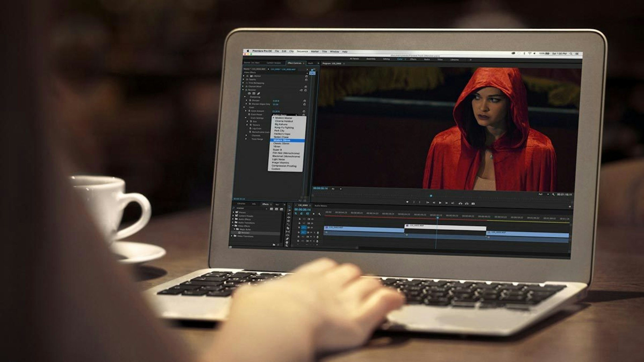Click the pen mask icon under Renoiser

(x=259, y=94)
